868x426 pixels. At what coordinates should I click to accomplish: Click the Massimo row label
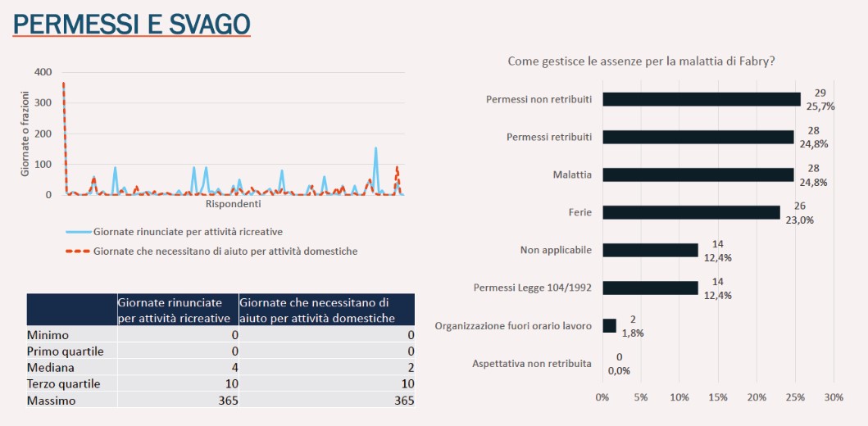click(51, 401)
